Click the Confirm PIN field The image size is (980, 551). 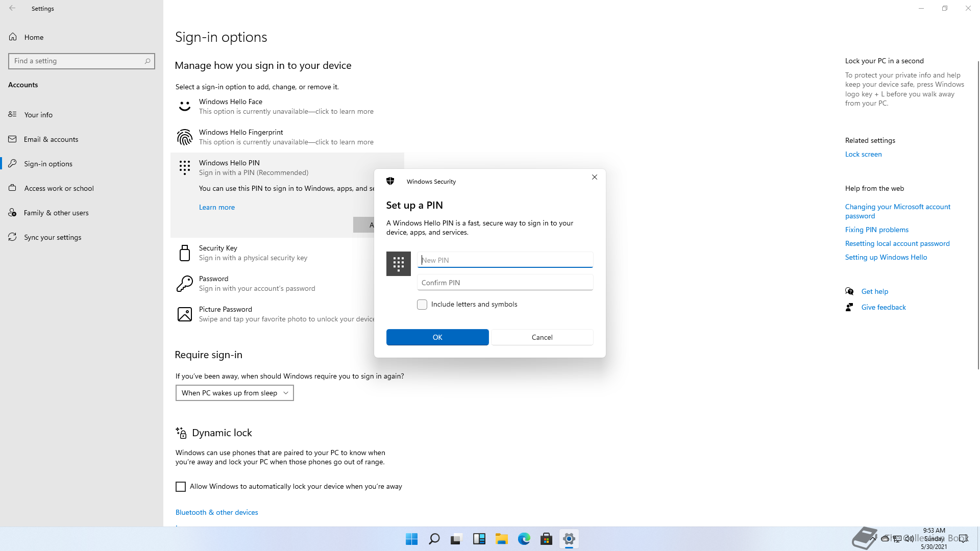pos(505,282)
